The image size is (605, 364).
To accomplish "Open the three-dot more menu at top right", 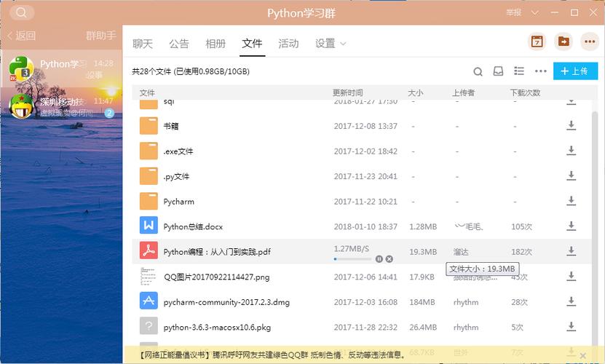I will pos(590,41).
